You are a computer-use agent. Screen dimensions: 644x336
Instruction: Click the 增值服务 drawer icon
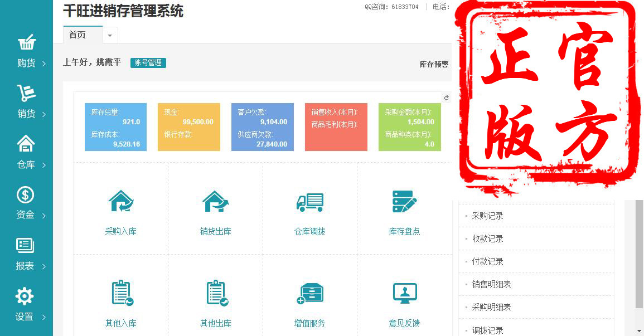(310, 293)
